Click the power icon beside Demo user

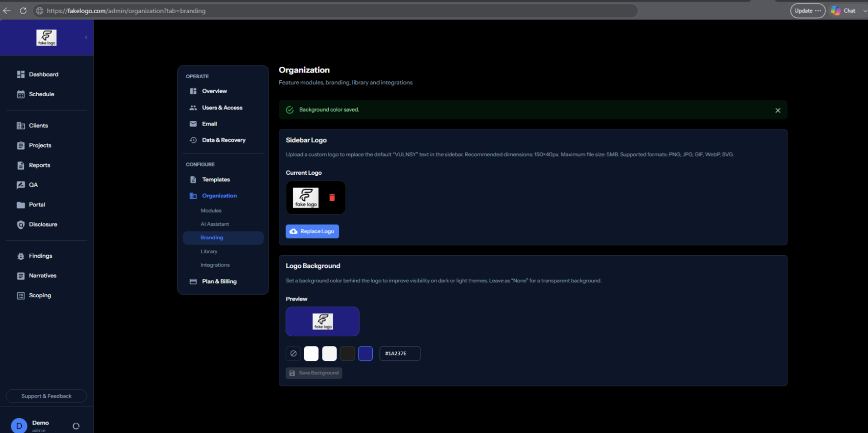coord(76,426)
